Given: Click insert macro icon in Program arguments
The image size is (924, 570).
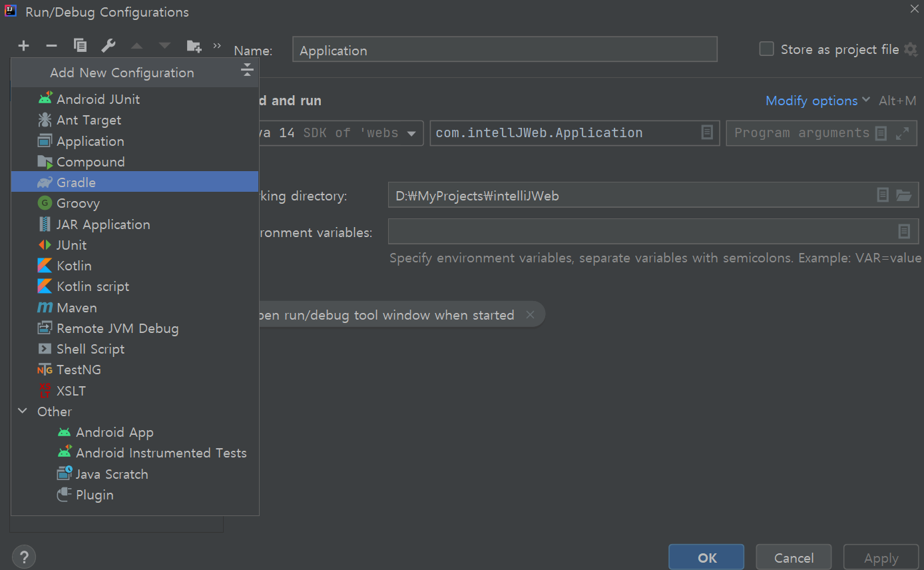Looking at the screenshot, I should point(881,133).
